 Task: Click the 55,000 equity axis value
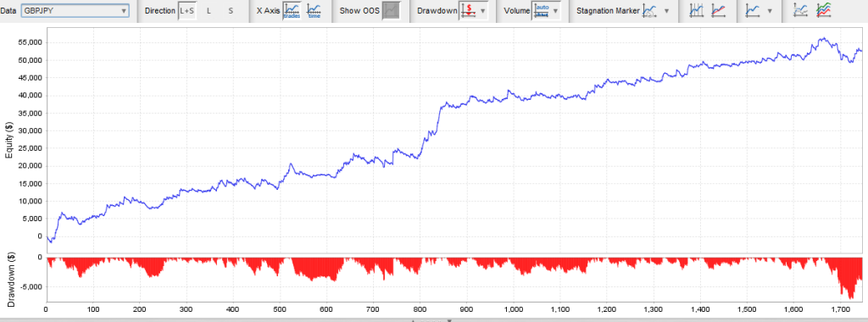31,42
